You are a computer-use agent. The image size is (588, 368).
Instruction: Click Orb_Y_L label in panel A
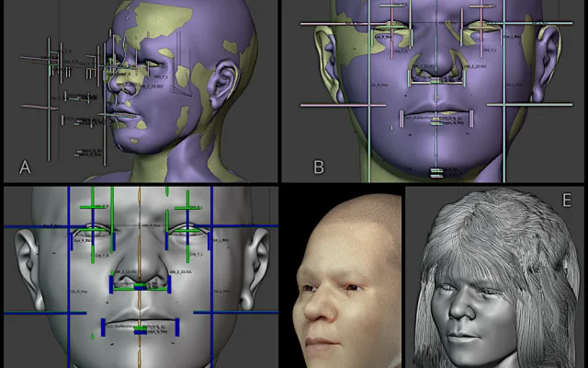click(x=161, y=76)
